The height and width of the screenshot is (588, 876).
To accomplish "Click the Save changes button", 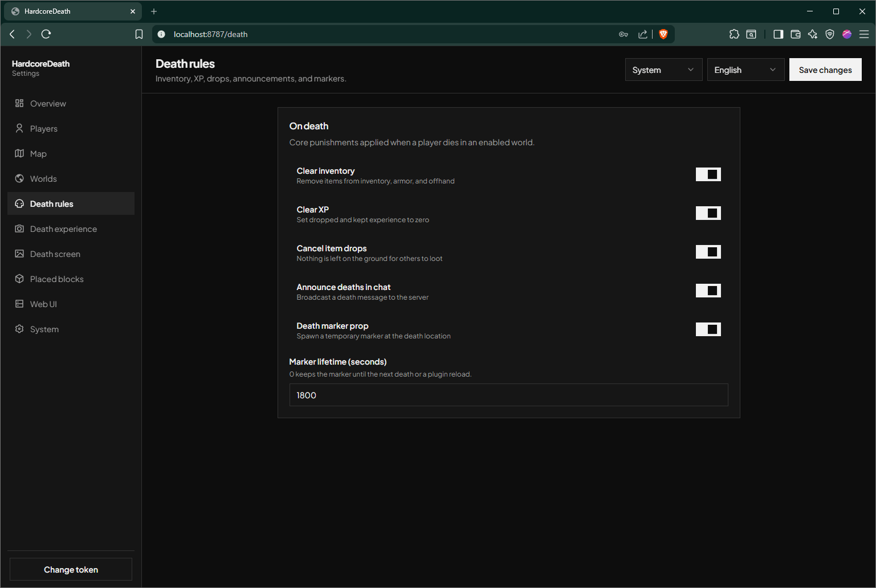I will click(825, 70).
